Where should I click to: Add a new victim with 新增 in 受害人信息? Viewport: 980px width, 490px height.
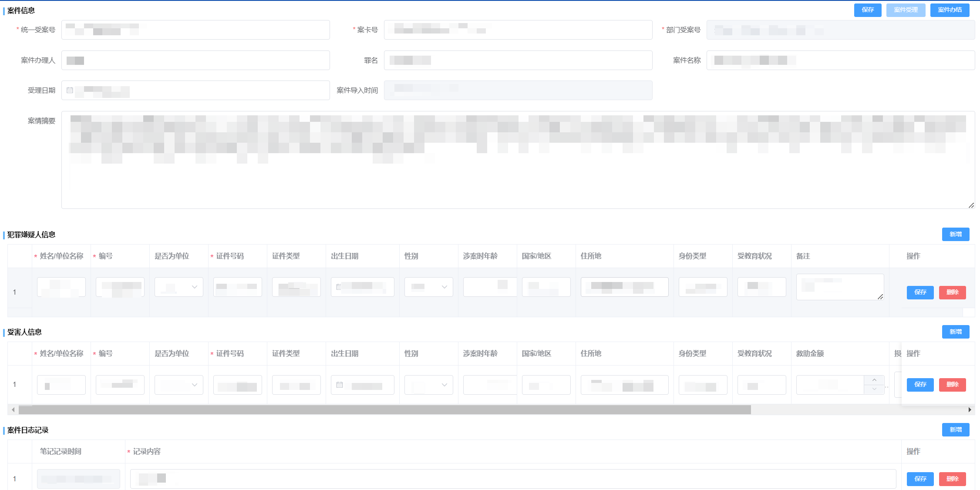tap(956, 332)
